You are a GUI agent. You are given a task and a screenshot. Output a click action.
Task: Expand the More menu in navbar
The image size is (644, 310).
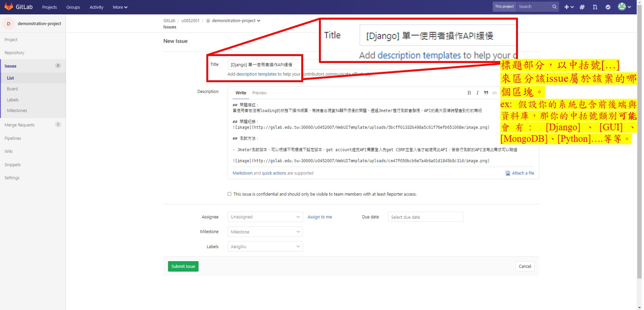tap(120, 7)
